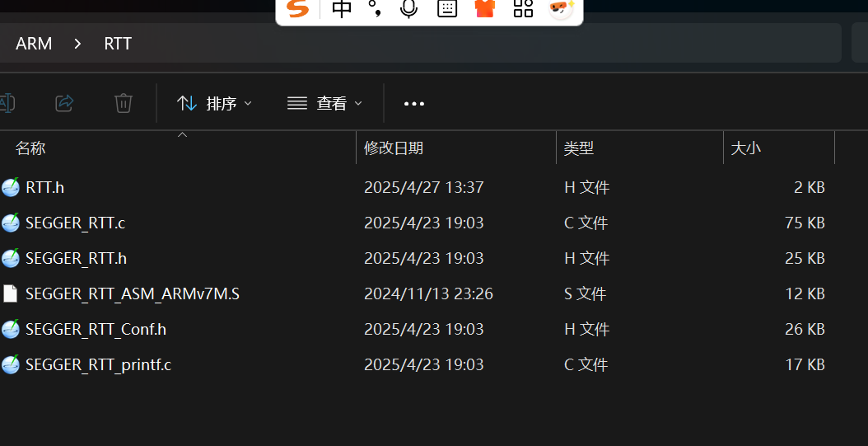Click the SEGGER_RTT_printf.c file icon
Image resolution: width=868 pixels, height=446 pixels.
pos(11,364)
